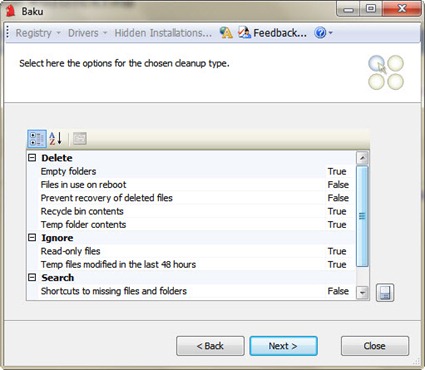Switch property grid to Categorized view

37,139
